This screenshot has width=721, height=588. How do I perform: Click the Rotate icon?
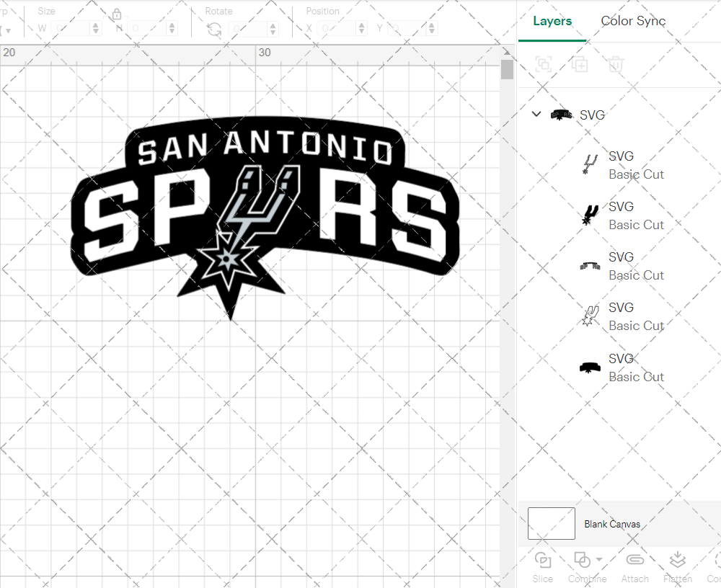coord(214,29)
